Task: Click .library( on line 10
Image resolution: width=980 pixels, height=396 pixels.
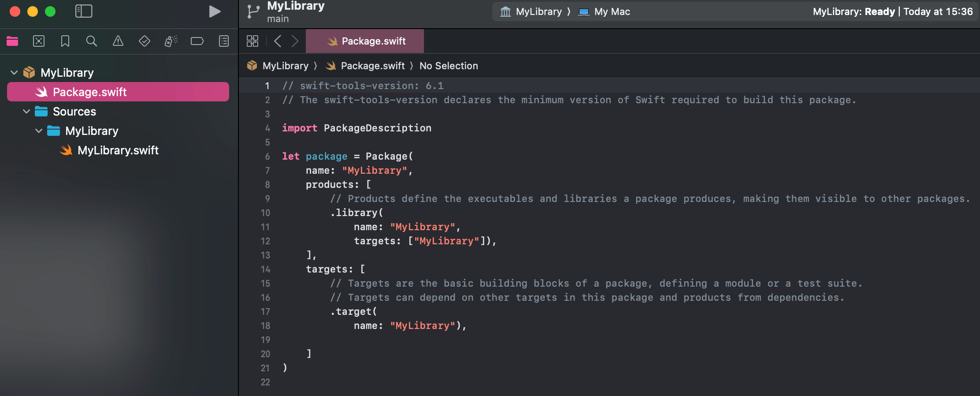Action: (x=357, y=213)
